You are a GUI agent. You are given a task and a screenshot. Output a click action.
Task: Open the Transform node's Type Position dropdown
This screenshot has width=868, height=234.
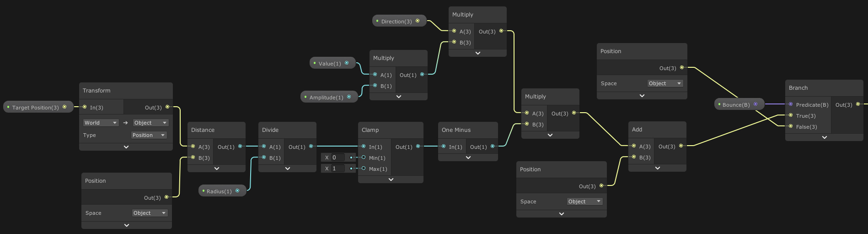tap(149, 135)
